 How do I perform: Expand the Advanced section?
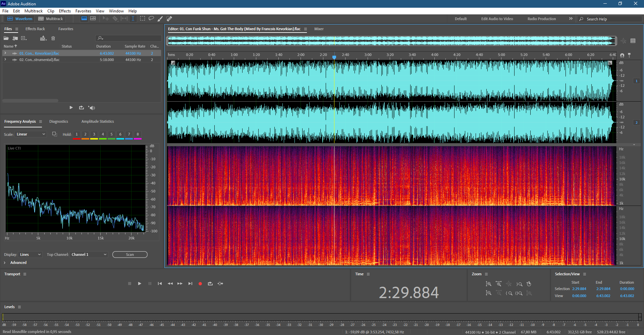point(5,263)
